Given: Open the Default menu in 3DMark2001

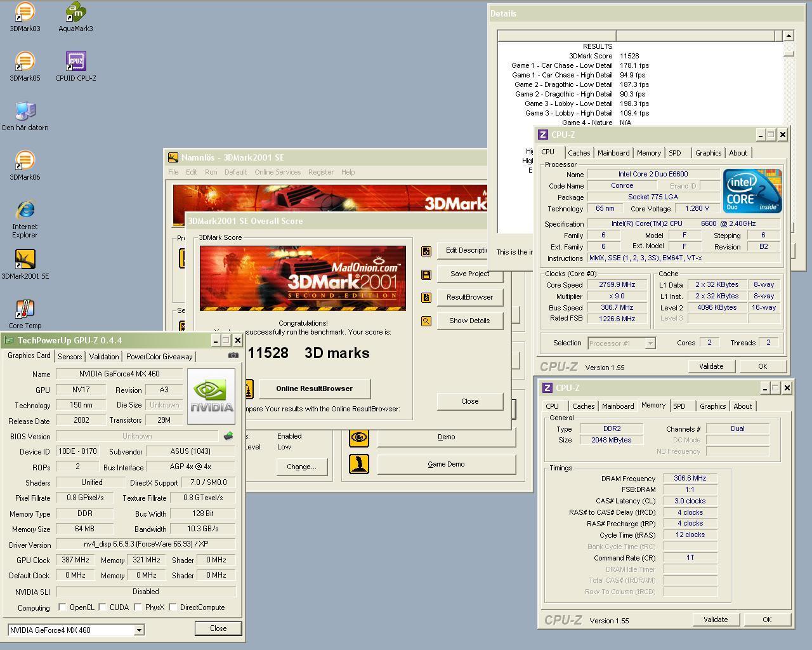Looking at the screenshot, I should pyautogui.click(x=235, y=172).
